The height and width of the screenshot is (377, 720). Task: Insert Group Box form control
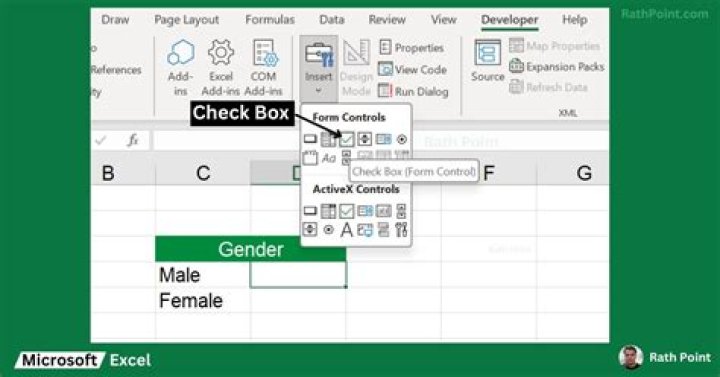point(310,158)
